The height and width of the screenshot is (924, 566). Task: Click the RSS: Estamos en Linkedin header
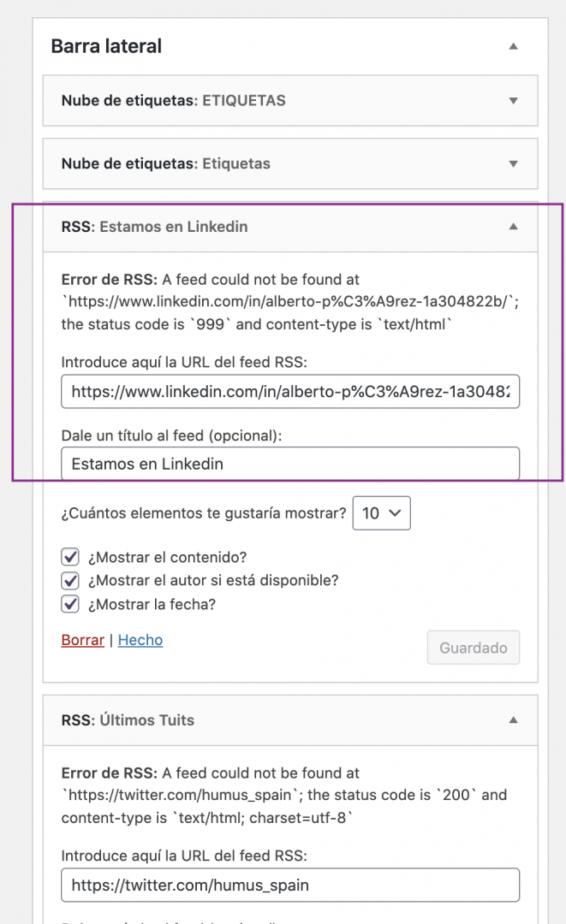point(290,227)
